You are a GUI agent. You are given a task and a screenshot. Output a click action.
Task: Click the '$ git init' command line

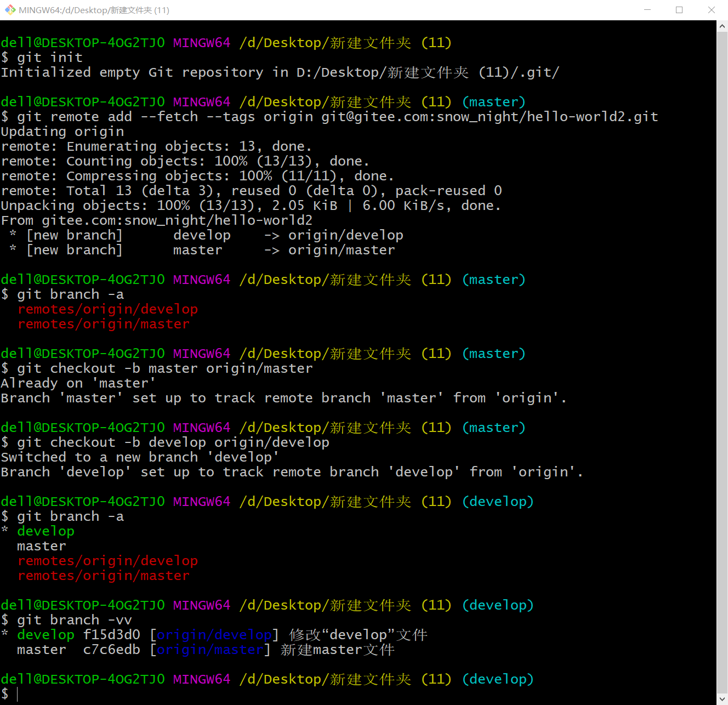click(x=42, y=58)
